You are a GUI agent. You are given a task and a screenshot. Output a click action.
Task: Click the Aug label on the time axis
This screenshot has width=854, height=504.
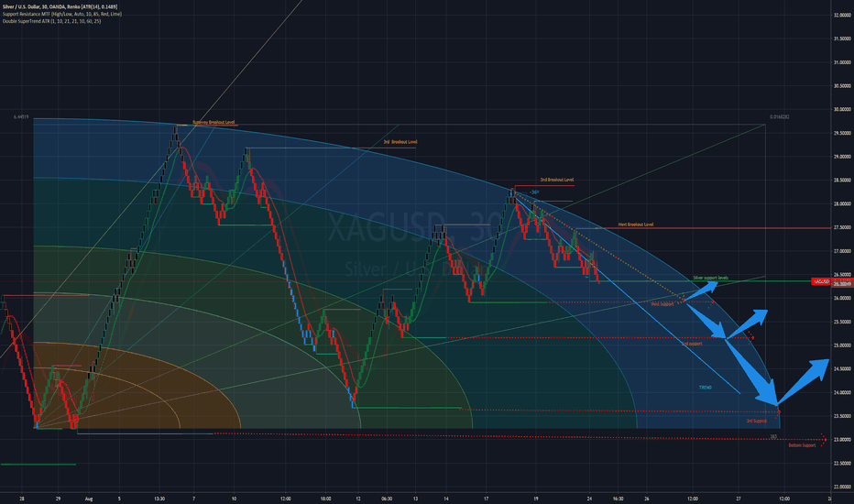point(89,499)
